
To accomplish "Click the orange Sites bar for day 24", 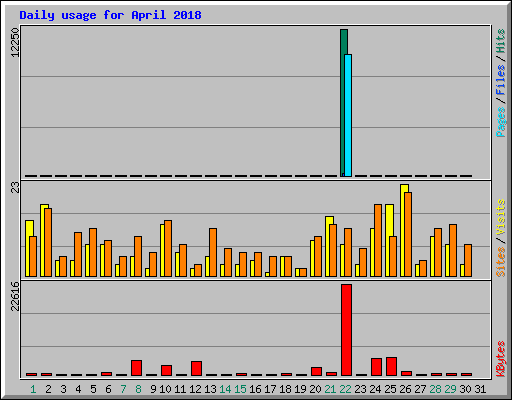I will [x=378, y=240].
